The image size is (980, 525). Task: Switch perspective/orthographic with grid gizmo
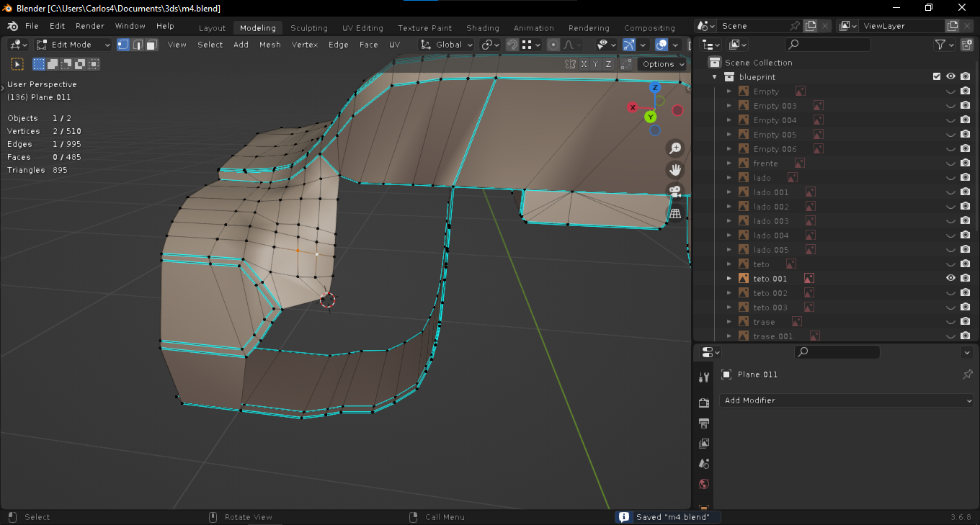click(675, 213)
